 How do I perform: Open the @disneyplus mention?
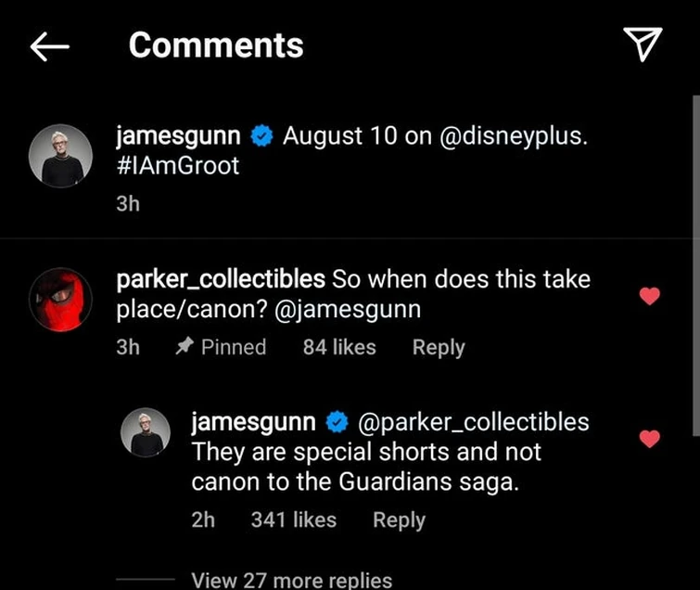click(515, 137)
